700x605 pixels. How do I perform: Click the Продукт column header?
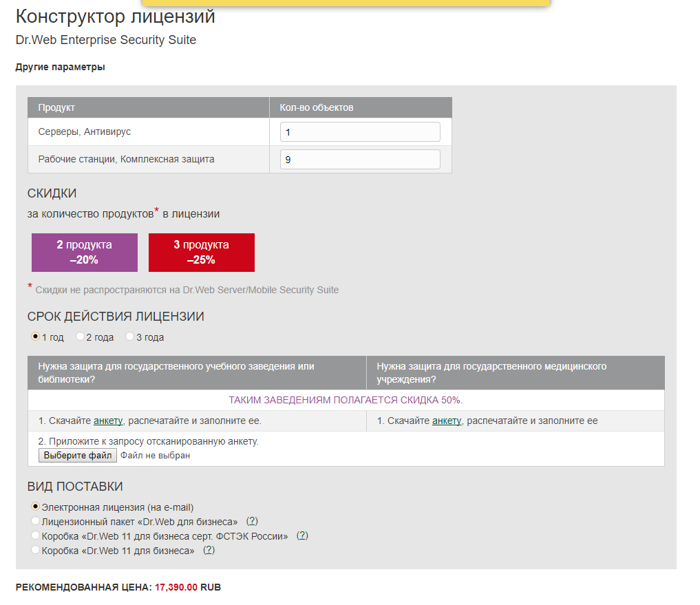[149, 107]
